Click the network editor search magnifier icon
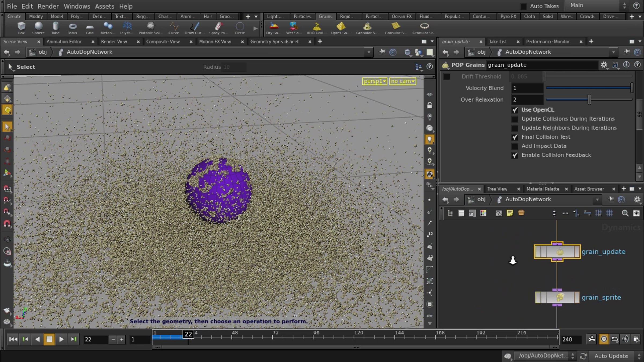644x362 pixels. tap(625, 213)
